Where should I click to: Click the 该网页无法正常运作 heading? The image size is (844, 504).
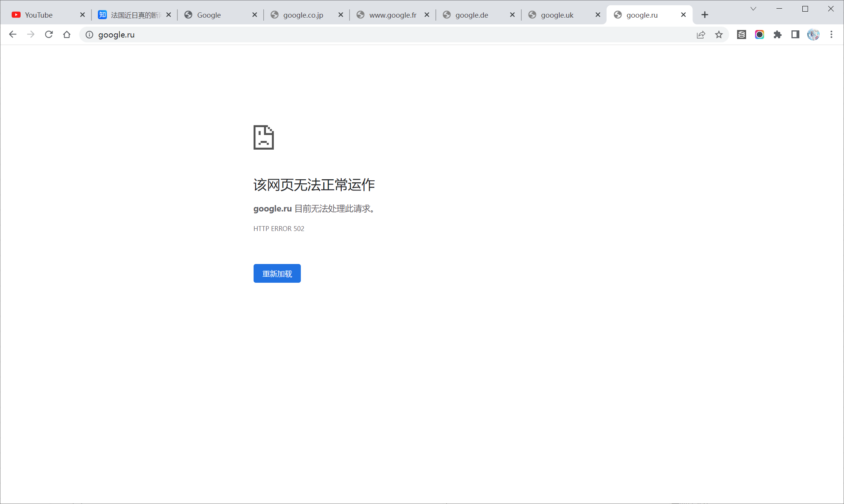(314, 185)
